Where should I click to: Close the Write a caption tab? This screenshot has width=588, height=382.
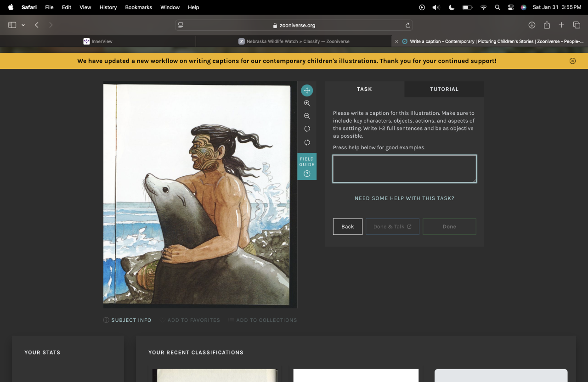tap(397, 41)
